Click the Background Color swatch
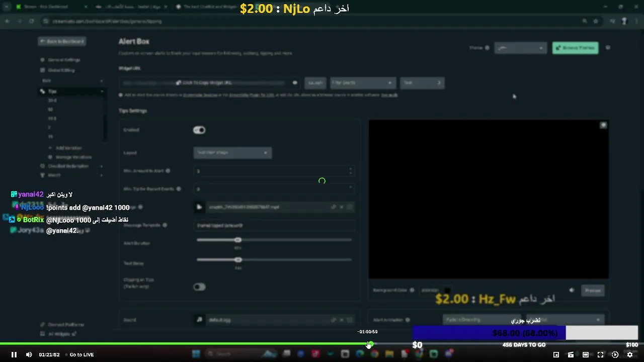This screenshot has height=362, width=644. click(447, 291)
